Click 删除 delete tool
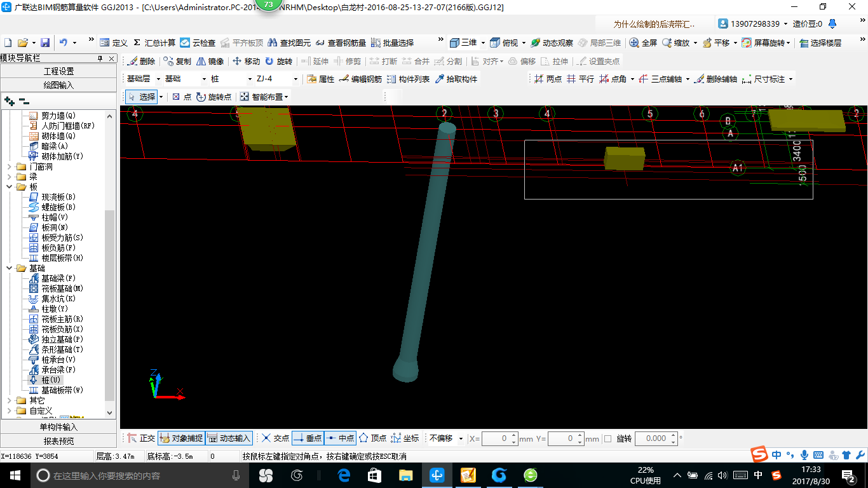Screen dimensions: 868x488 [x=141, y=61]
